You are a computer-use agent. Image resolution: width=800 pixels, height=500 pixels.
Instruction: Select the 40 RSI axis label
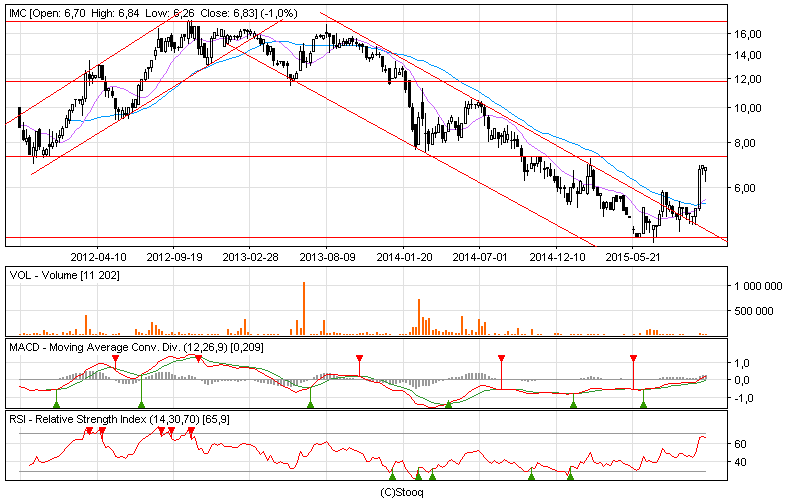[740, 463]
